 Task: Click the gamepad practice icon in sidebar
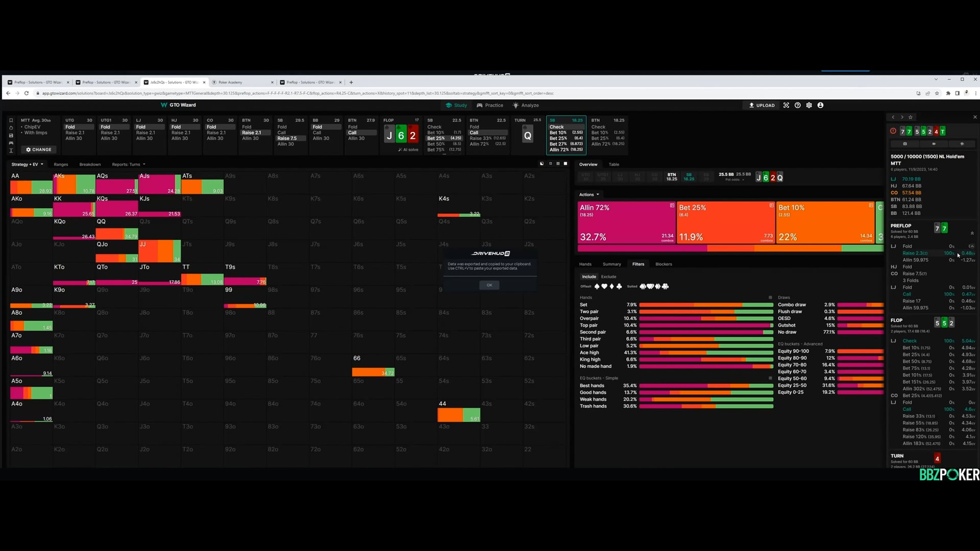point(11,143)
